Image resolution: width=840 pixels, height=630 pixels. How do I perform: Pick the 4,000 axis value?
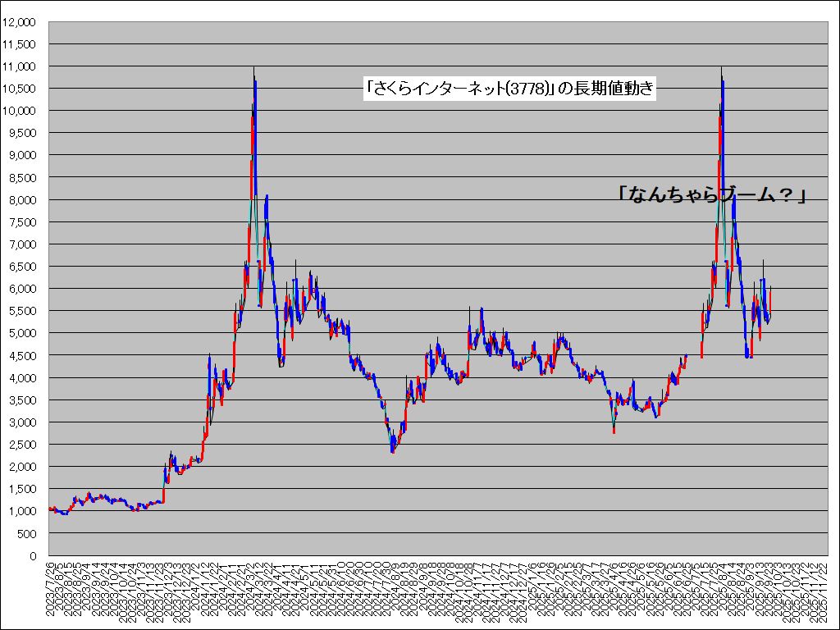pos(22,378)
